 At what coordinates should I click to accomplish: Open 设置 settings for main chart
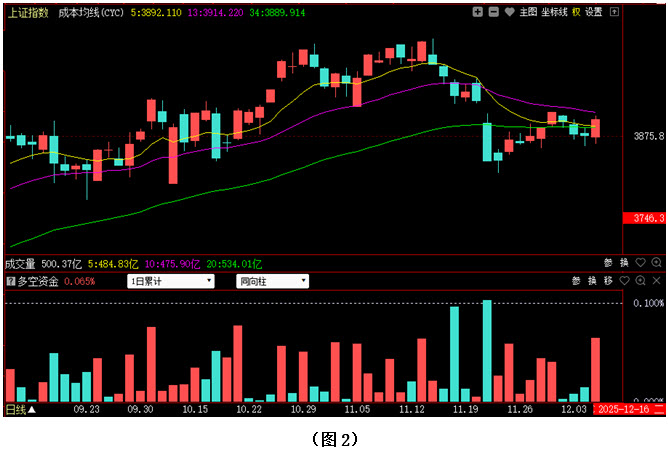(x=594, y=12)
